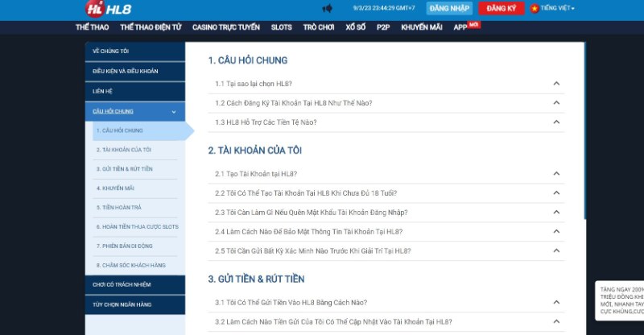Select LIÊN HỆ in sidebar
Viewport: 644px width, 335px height.
pyautogui.click(x=135, y=92)
